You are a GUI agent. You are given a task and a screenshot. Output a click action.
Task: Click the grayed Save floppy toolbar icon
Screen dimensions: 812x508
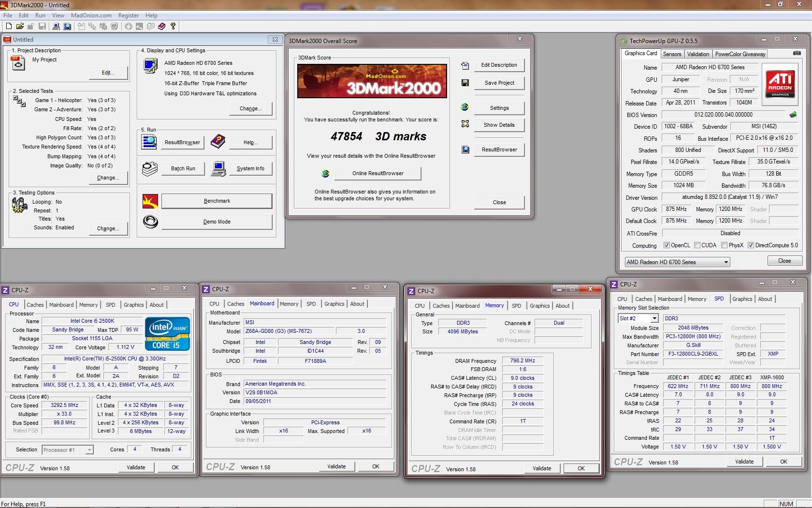click(42, 26)
